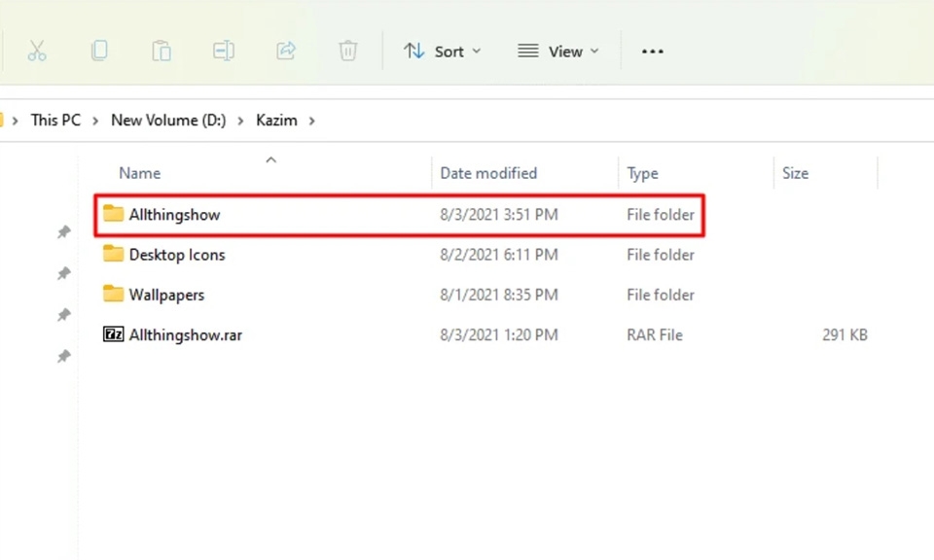The image size is (934, 560).
Task: Select the Wallpapers folder
Action: tap(167, 295)
